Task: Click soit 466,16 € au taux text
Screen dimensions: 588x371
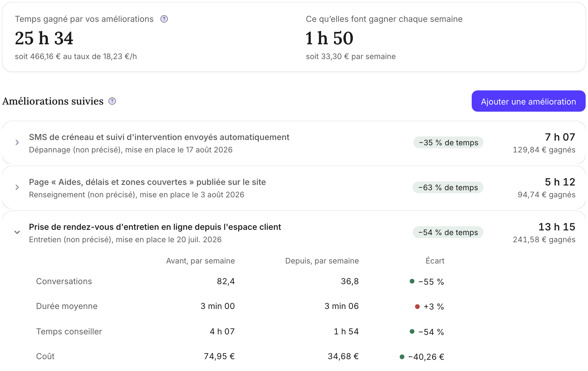Action: 76,56
